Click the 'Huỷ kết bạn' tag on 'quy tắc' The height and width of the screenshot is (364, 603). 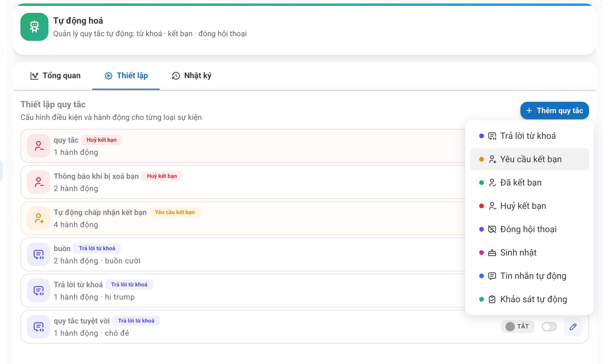[101, 140]
